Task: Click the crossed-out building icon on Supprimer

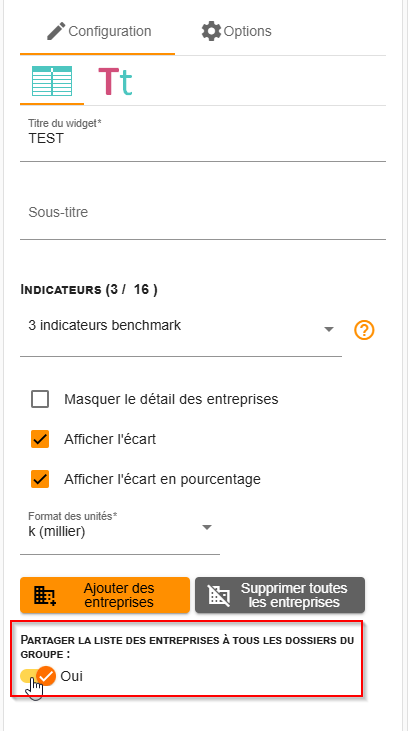Action: 219,595
